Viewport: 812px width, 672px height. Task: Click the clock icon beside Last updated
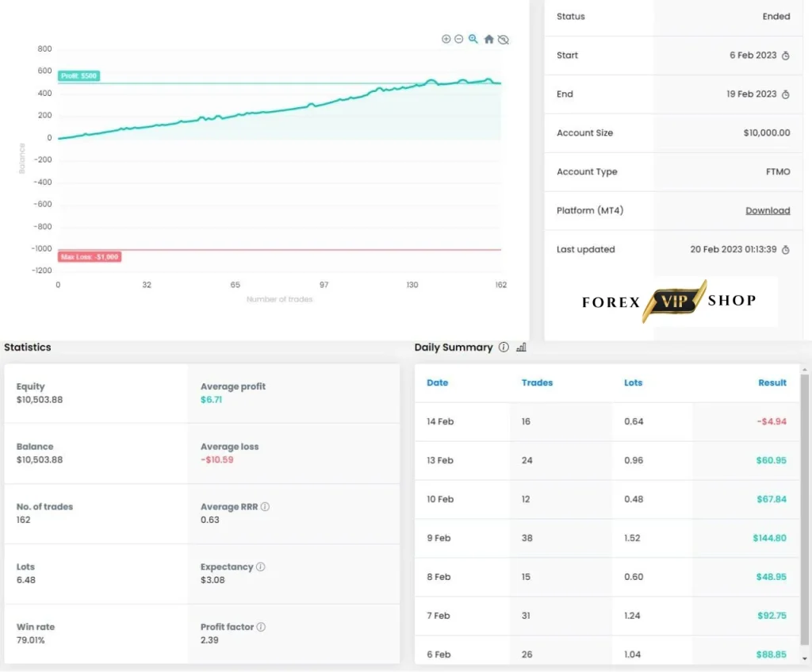[786, 250]
